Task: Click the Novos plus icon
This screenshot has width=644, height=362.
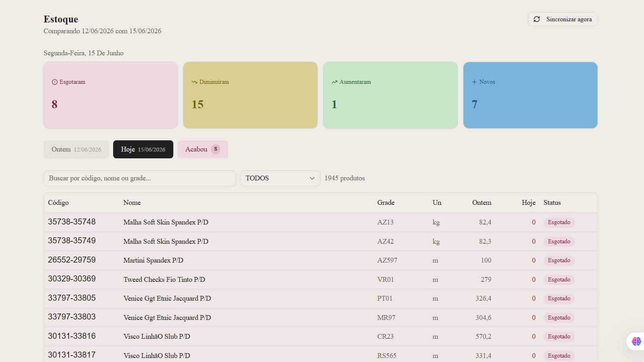Action: pyautogui.click(x=474, y=82)
